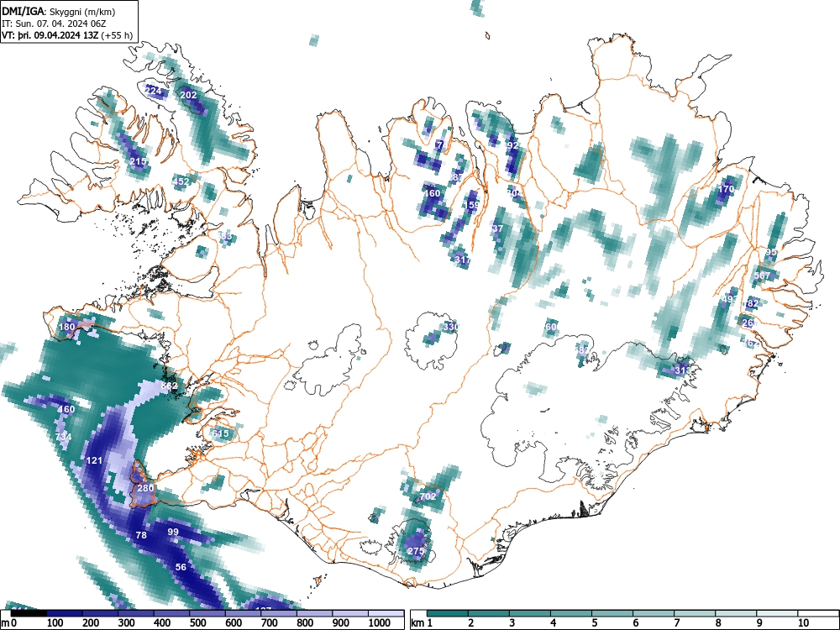Select the map value "330" on the central glacier

pos(451,327)
